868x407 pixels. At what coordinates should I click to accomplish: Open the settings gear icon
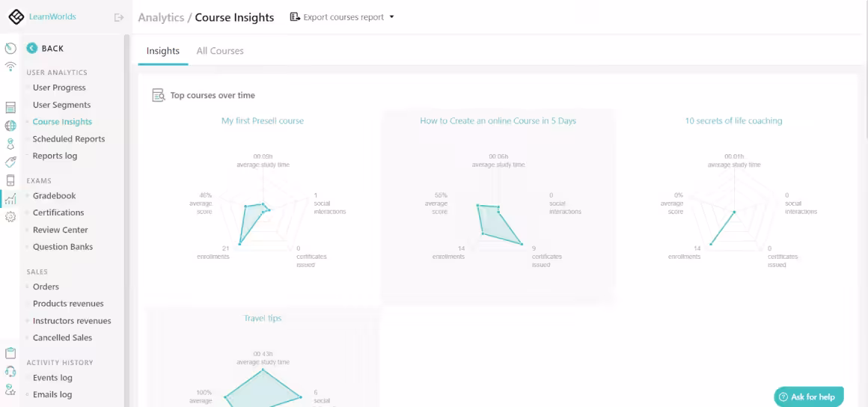(x=10, y=217)
